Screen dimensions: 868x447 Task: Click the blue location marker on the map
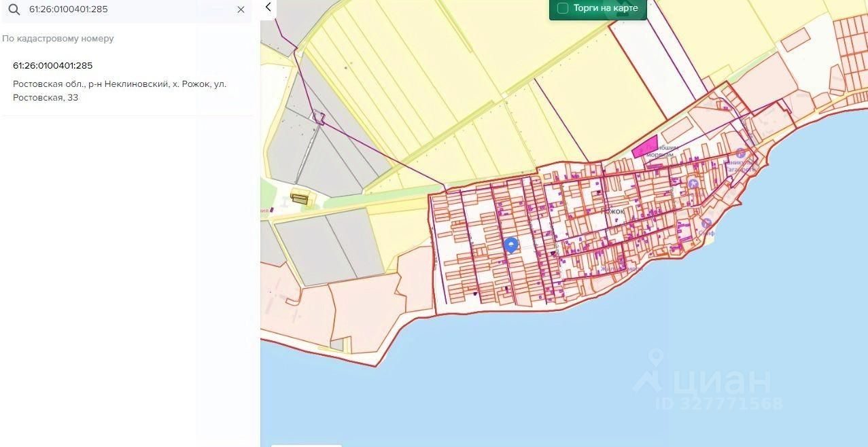point(511,245)
